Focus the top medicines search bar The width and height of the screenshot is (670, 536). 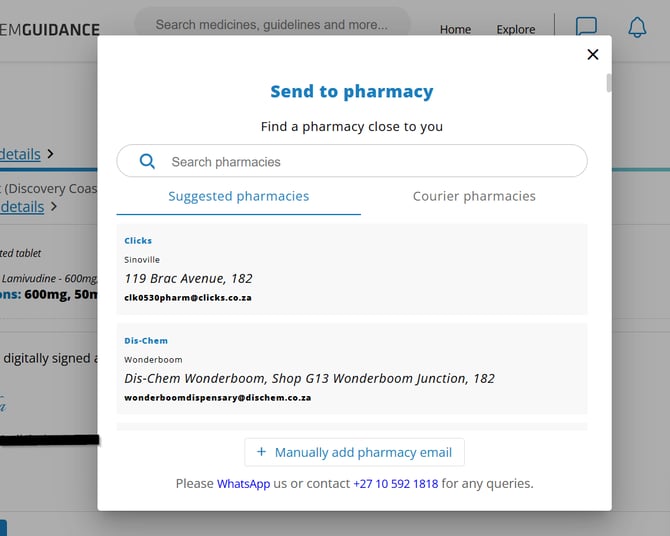tap(272, 25)
